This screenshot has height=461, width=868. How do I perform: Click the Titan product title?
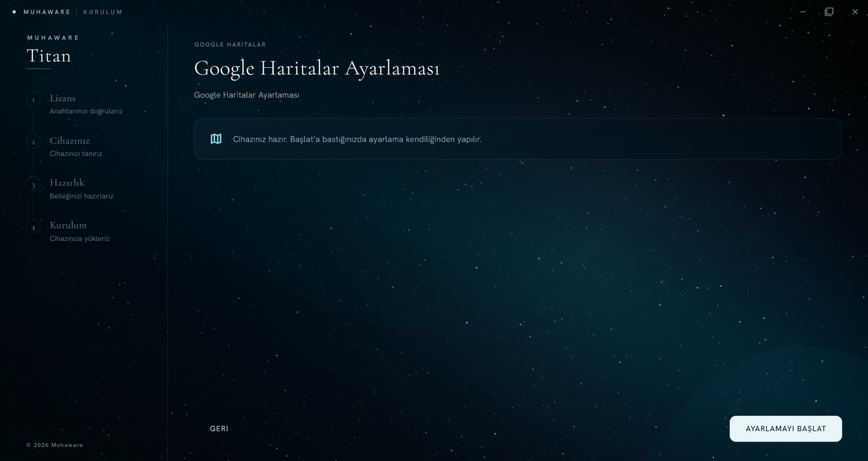coord(49,56)
